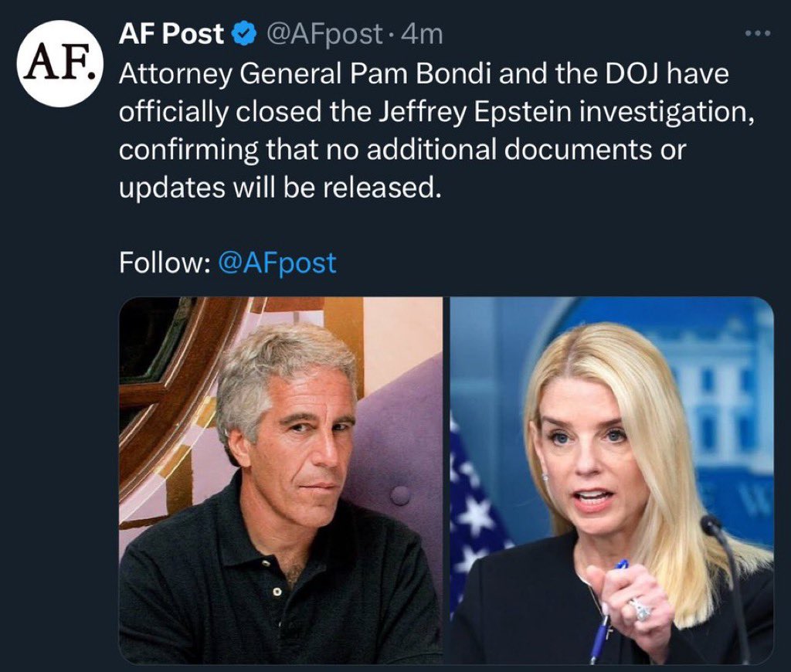The image size is (791, 672).
Task: Click the "Follow:" label text
Action: [x=165, y=263]
